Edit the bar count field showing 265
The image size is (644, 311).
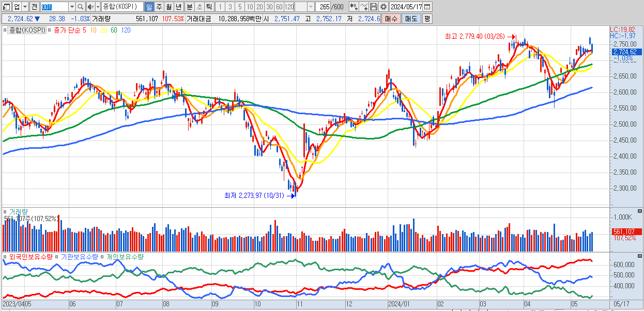click(324, 7)
